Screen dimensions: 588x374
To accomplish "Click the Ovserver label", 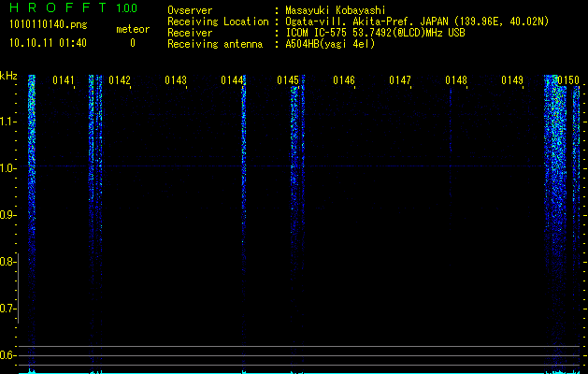I will (190, 10).
